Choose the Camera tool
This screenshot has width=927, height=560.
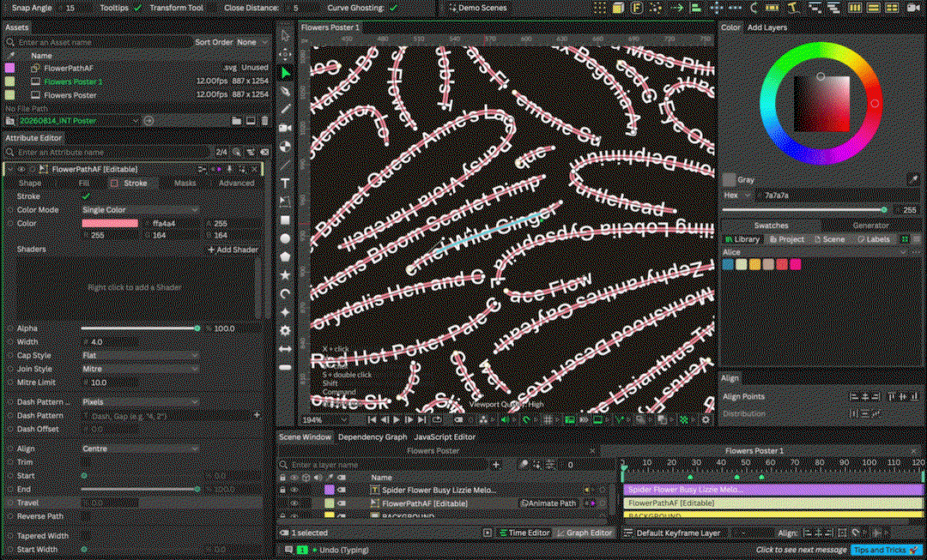(x=286, y=128)
